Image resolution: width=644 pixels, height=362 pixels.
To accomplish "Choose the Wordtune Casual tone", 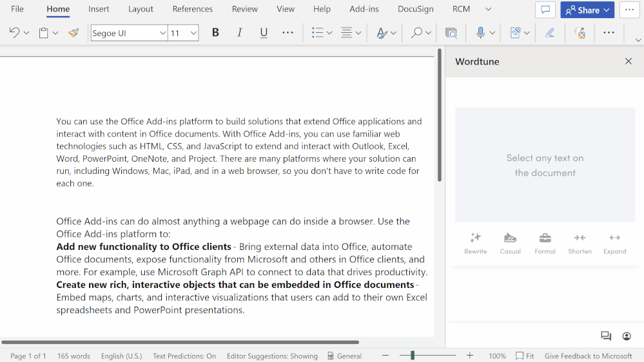I will [510, 243].
